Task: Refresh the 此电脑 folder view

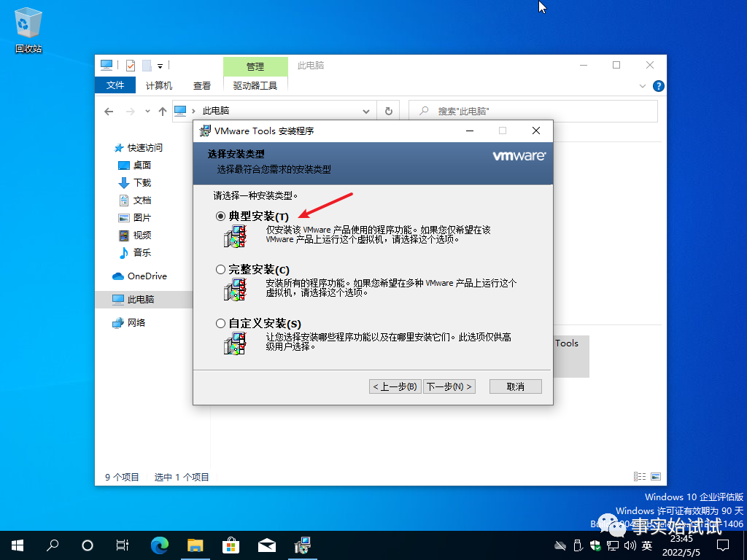Action: click(x=389, y=112)
